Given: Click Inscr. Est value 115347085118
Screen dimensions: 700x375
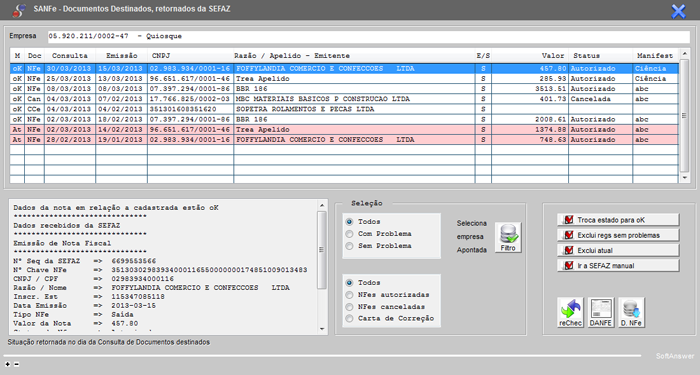Looking at the screenshot, I should tap(138, 297).
